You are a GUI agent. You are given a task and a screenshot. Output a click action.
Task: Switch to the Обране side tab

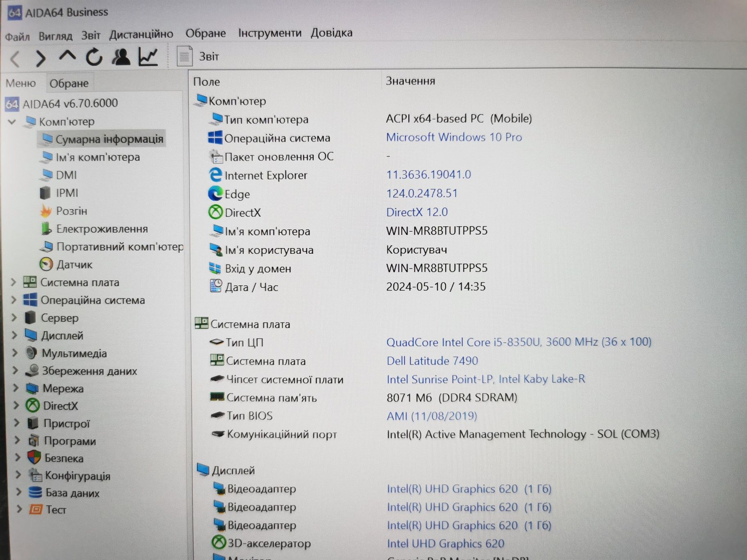pos(69,84)
